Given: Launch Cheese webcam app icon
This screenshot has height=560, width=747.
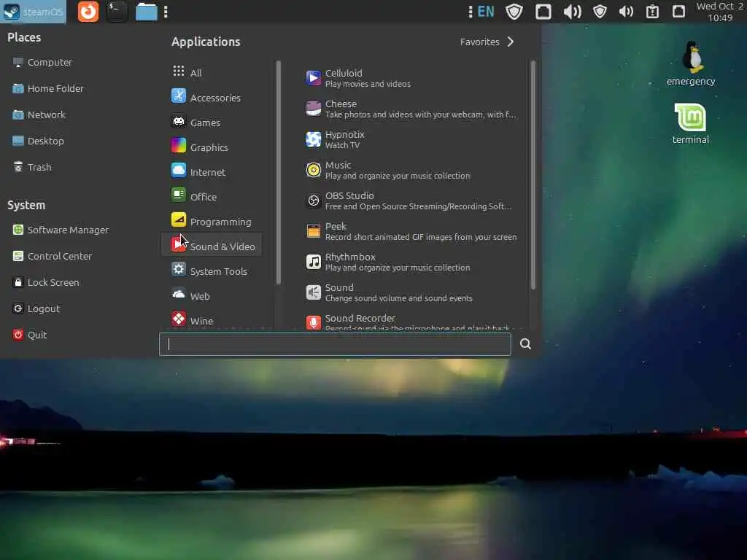Looking at the screenshot, I should tap(313, 109).
